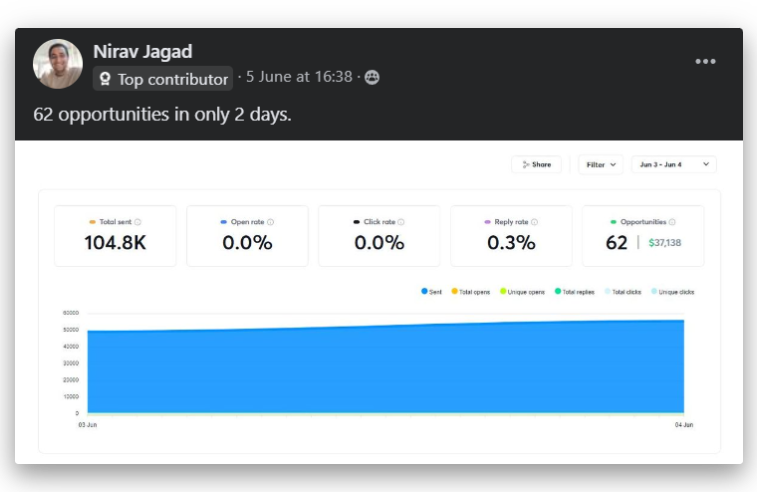
Task: Click the Open rate info icon
Action: (x=270, y=222)
